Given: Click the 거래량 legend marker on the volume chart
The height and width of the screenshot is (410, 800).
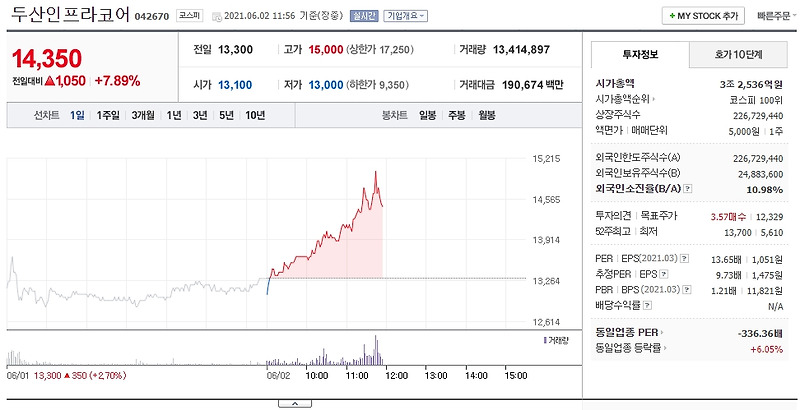Looking at the screenshot, I should [x=545, y=340].
